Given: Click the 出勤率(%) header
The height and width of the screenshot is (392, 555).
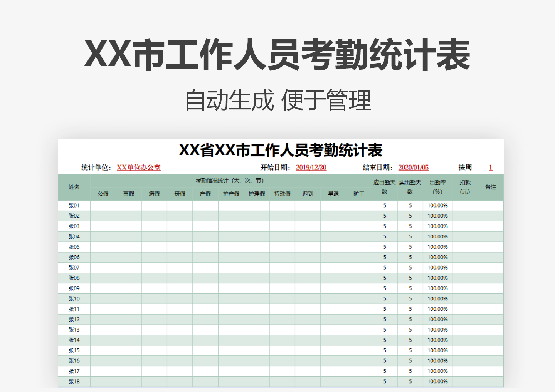Looking at the screenshot, I should pyautogui.click(x=438, y=187).
